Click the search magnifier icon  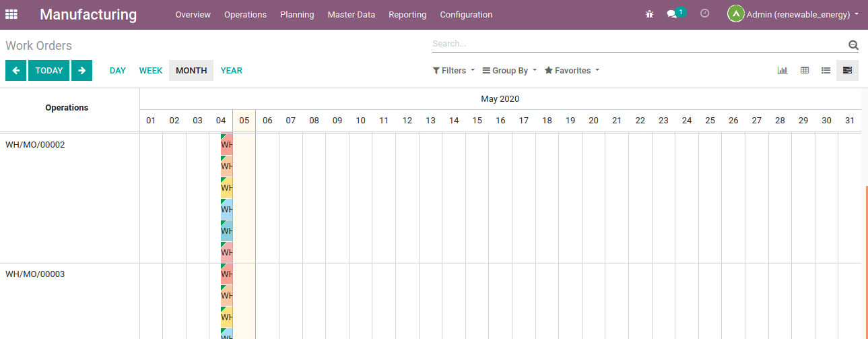[853, 45]
